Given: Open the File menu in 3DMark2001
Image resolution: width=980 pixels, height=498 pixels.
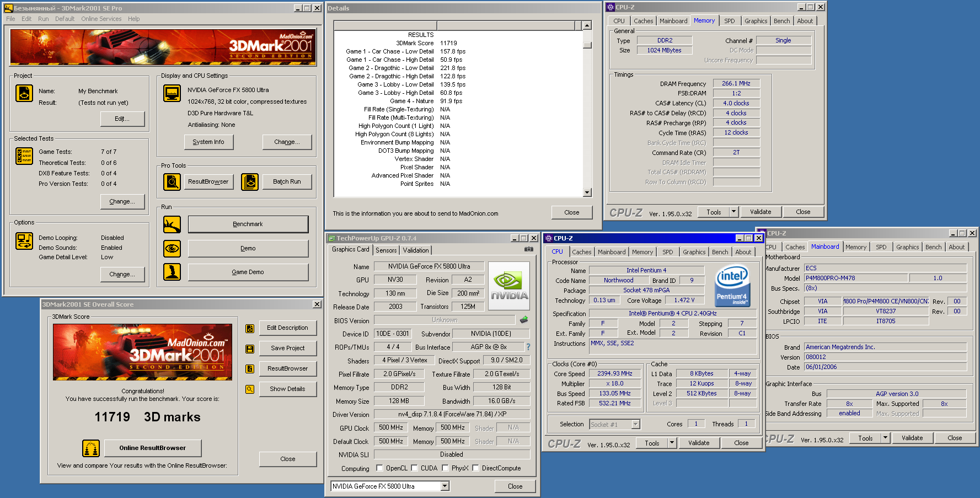Looking at the screenshot, I should [x=10, y=19].
